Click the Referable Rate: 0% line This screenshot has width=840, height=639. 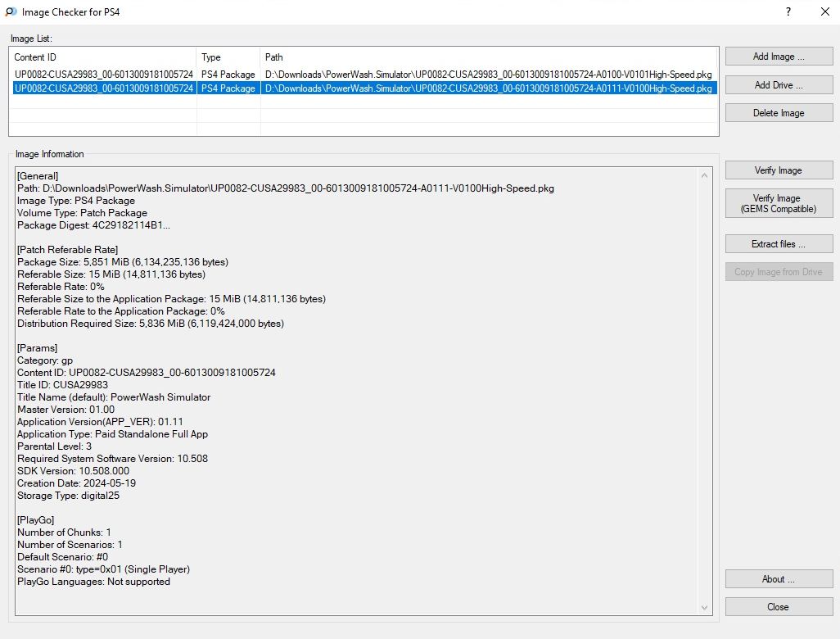click(x=61, y=287)
